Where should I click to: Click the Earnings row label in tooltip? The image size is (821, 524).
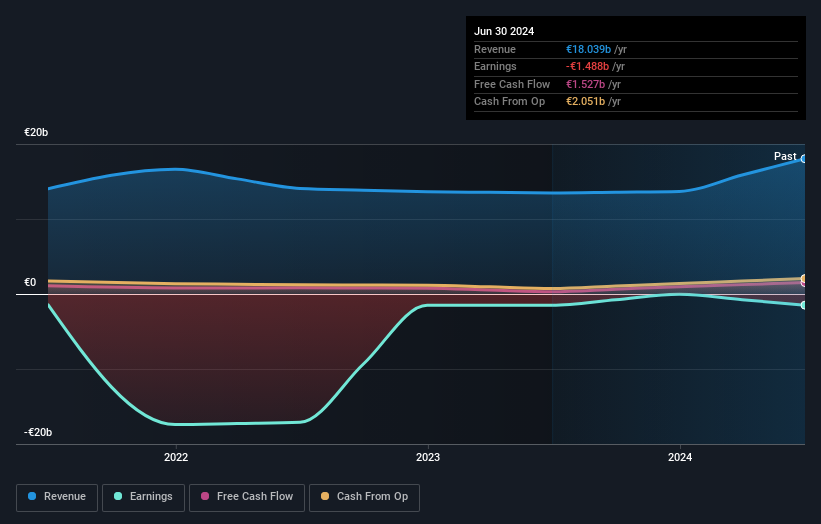click(495, 66)
